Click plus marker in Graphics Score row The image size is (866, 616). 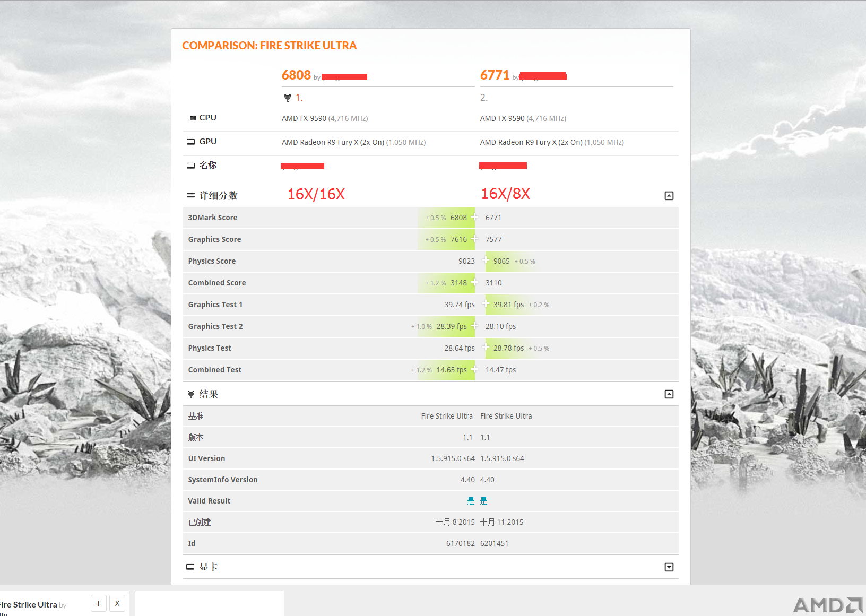(x=474, y=238)
